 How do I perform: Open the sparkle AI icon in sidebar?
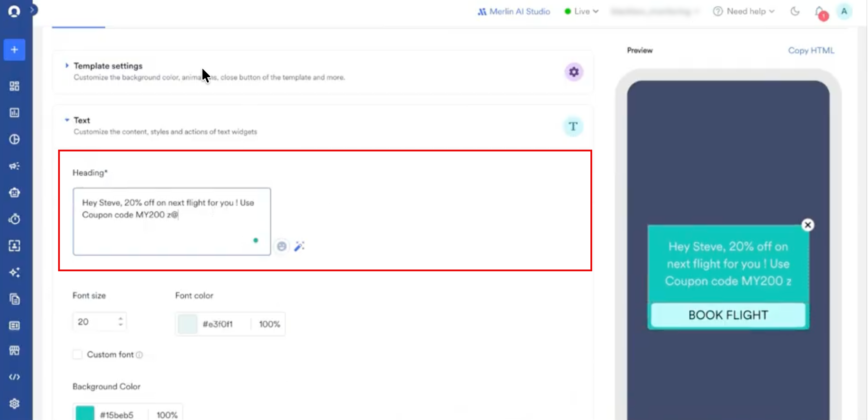[14, 273]
